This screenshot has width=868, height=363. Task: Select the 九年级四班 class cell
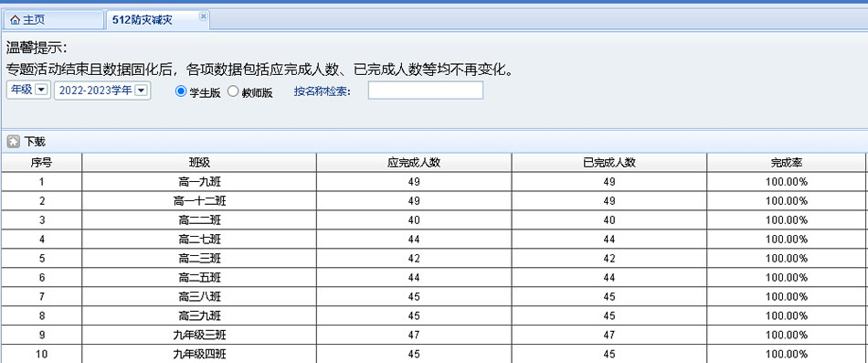[199, 354]
